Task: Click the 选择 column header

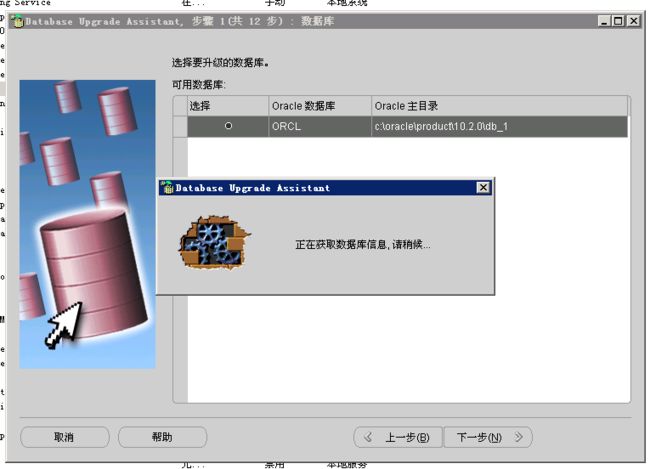Action: [x=228, y=106]
